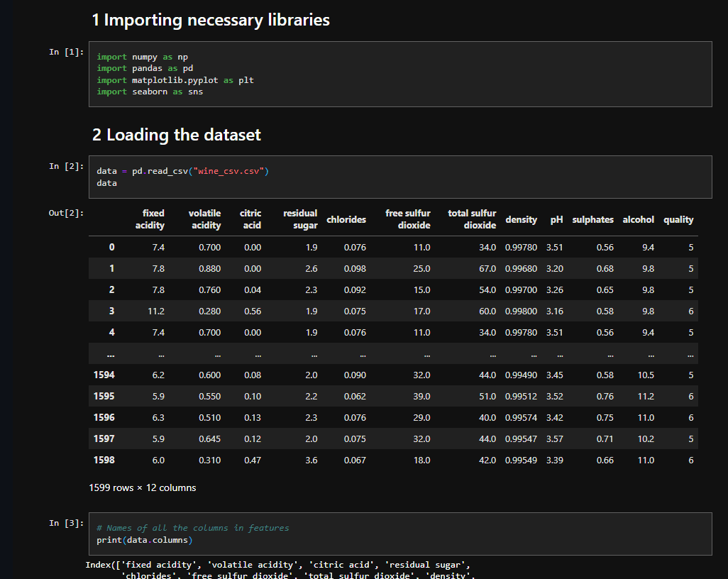Click the print(data.columns) code cell
This screenshot has height=579, width=728.
(400, 534)
